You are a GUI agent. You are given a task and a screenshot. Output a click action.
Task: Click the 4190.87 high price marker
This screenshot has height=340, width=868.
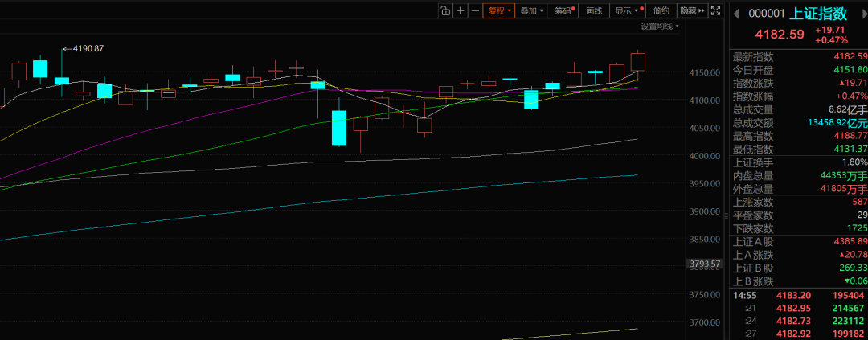pos(88,49)
